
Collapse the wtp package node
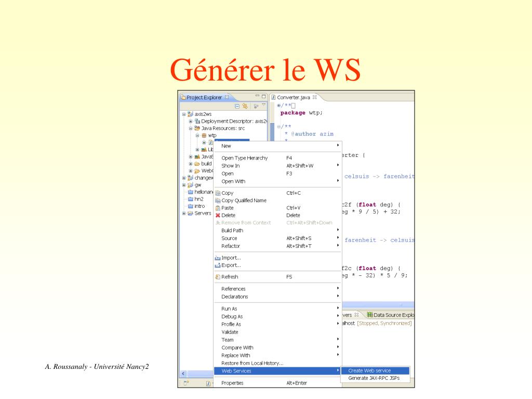click(x=197, y=136)
